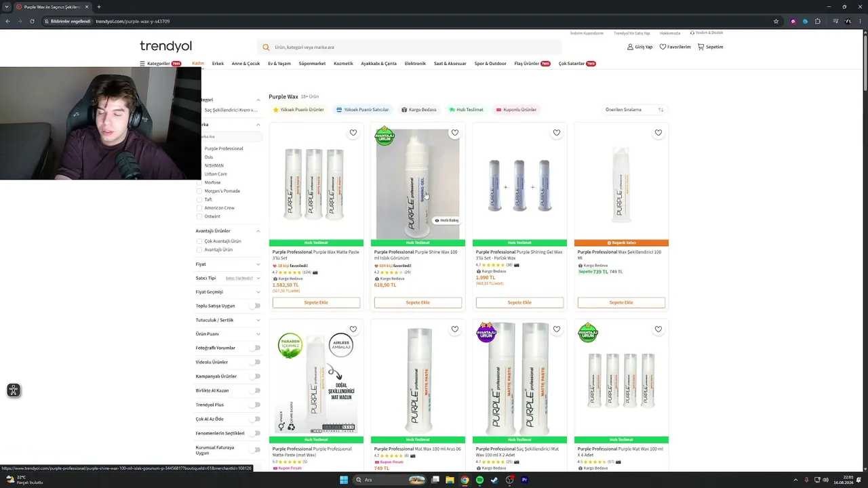
Task: Open File Explorer from the taskbar
Action: pos(450,480)
